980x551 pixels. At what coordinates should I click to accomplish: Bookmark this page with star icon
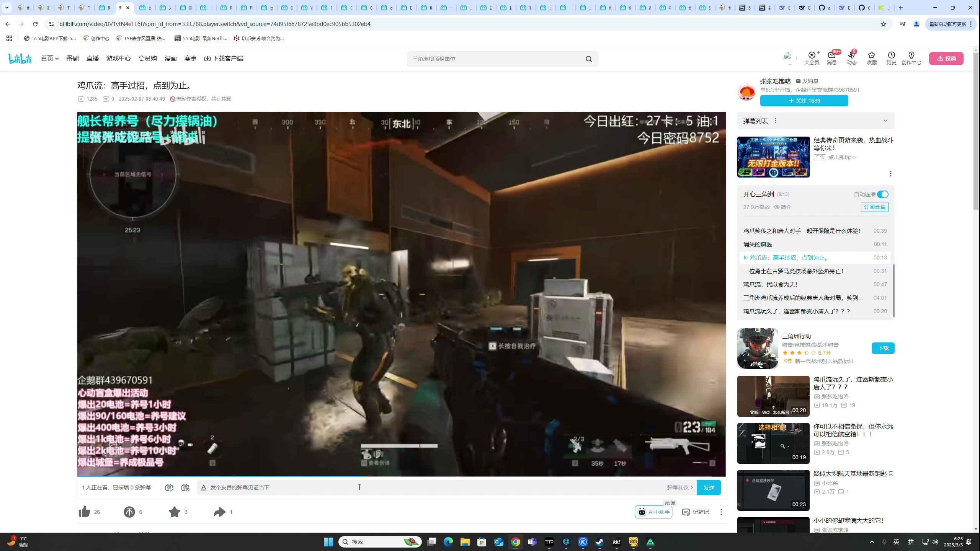point(884,24)
